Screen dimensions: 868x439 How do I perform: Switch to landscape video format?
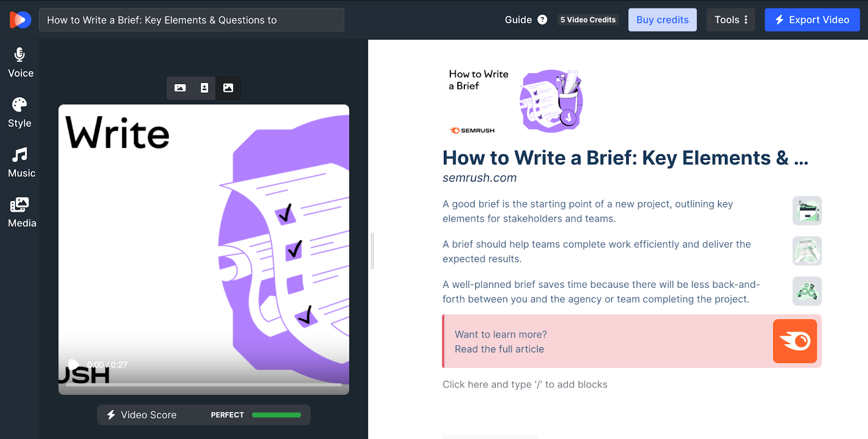tap(180, 88)
